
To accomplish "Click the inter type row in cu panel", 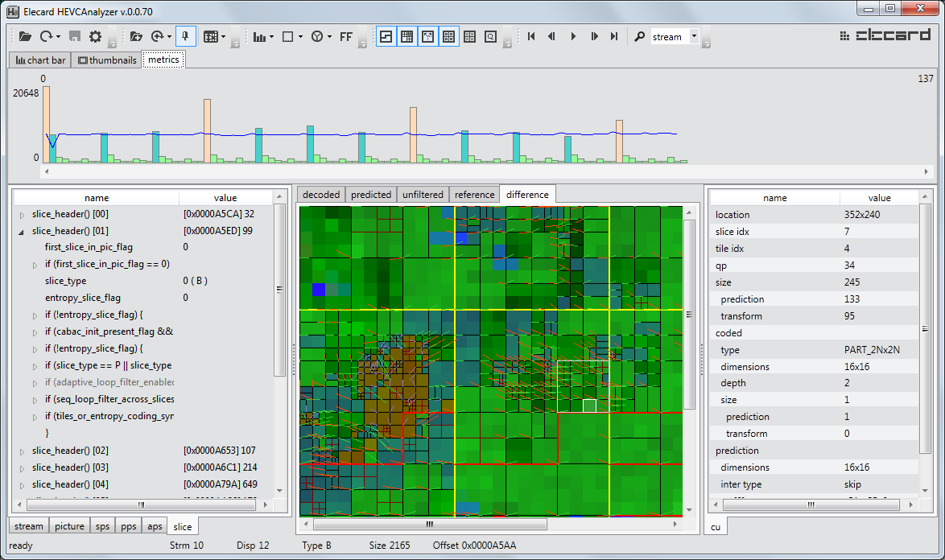I will point(815,484).
